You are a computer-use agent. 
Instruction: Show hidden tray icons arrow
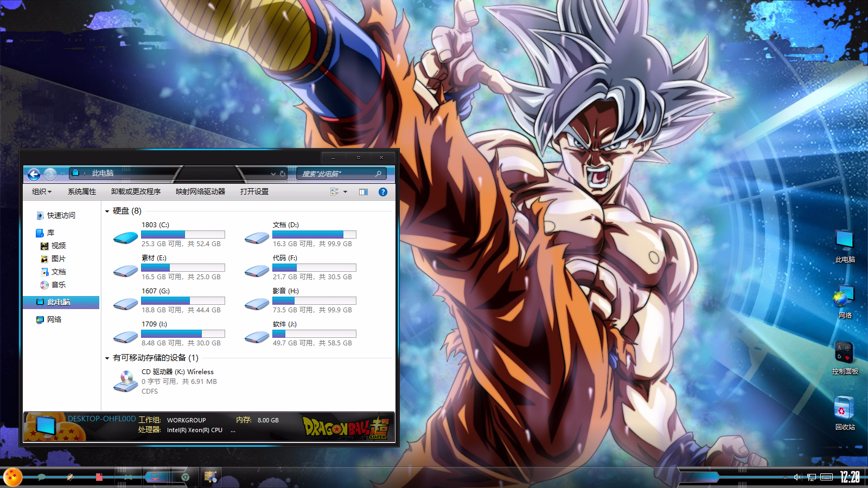pyautogui.click(x=785, y=477)
